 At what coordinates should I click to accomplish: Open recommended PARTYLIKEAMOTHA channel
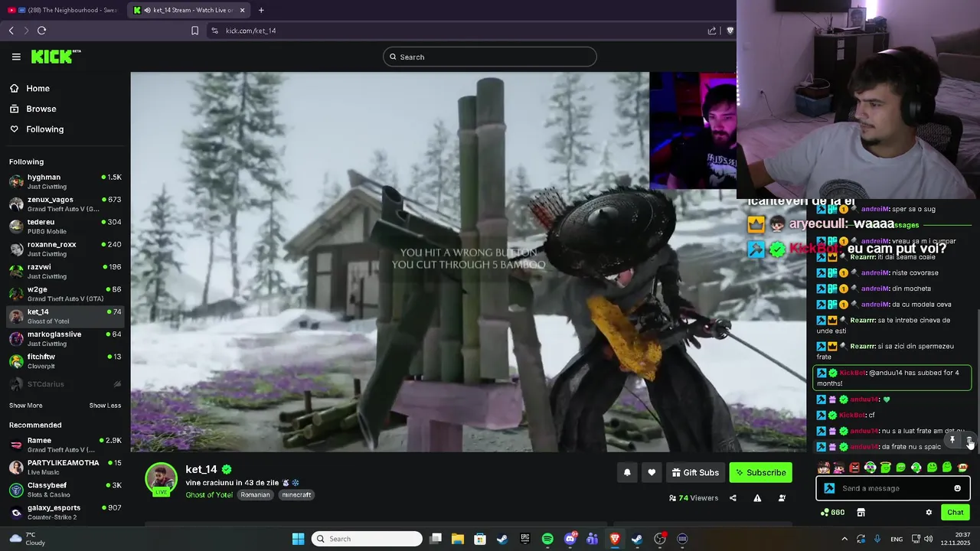point(65,468)
